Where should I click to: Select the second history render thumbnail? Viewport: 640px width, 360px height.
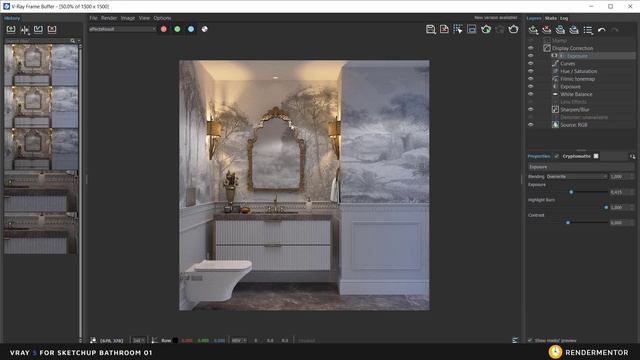41,107
